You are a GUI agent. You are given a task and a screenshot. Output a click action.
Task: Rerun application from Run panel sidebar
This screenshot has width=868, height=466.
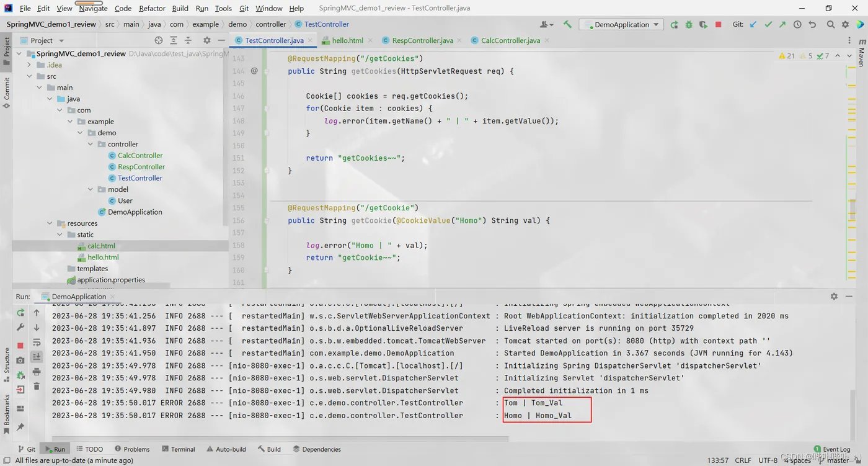click(x=20, y=313)
